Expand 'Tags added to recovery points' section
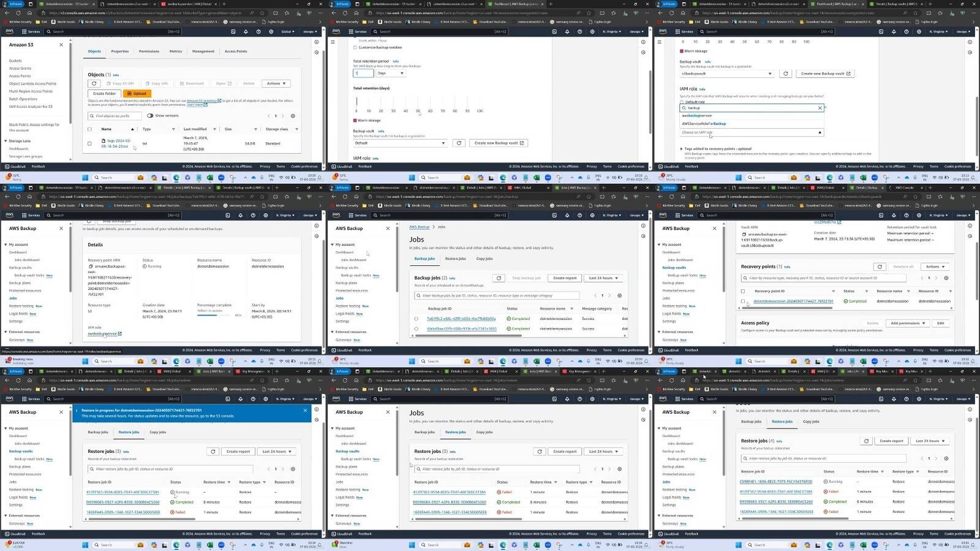Image resolution: width=980 pixels, height=551 pixels. 715,149
